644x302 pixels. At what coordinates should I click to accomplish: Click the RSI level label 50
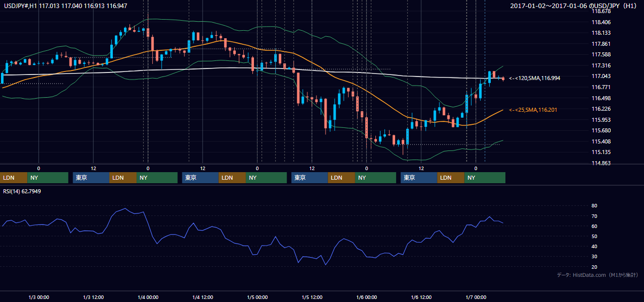point(594,236)
